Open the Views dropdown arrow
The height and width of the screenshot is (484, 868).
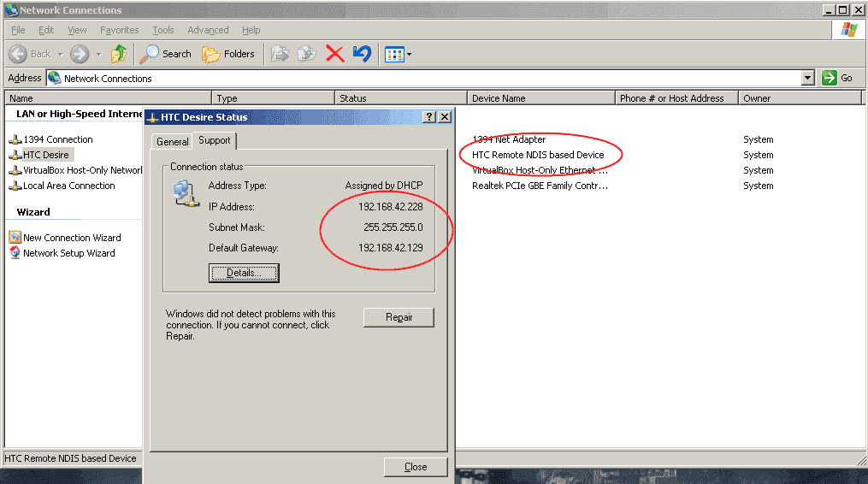[x=409, y=54]
